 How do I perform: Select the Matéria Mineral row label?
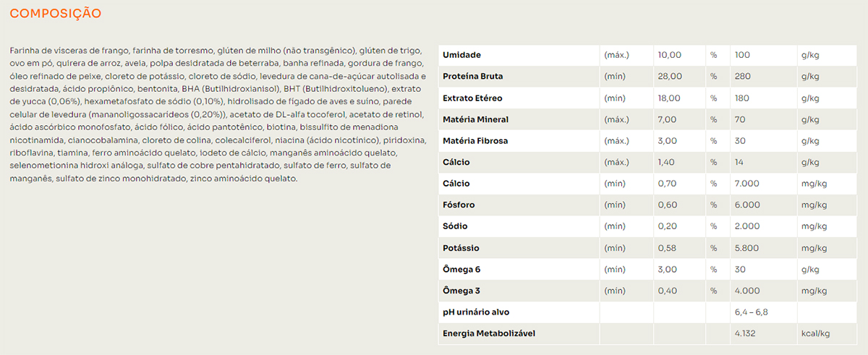(x=475, y=119)
